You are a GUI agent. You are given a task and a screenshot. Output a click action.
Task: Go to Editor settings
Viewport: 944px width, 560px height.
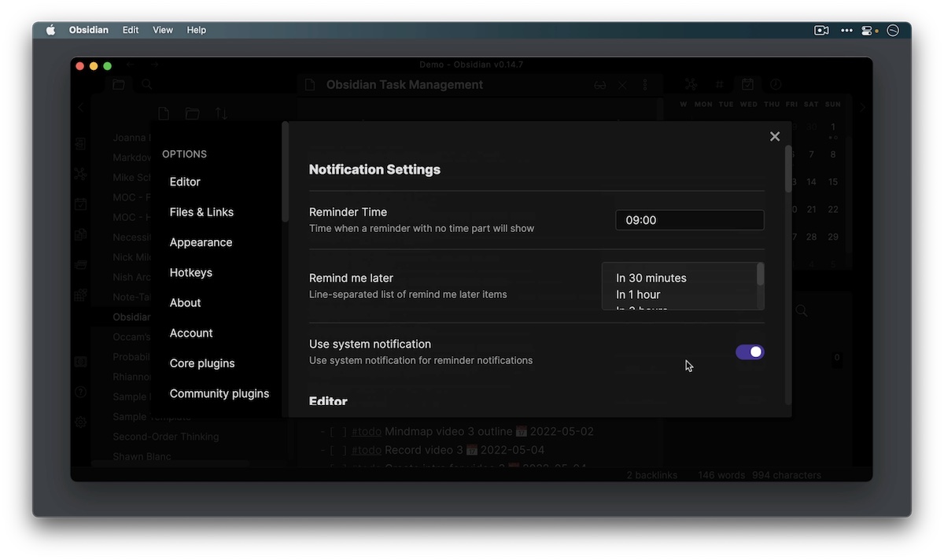tap(185, 182)
